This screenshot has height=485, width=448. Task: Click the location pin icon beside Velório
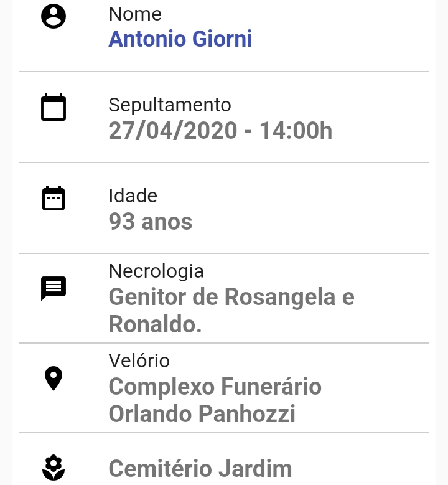click(53, 379)
